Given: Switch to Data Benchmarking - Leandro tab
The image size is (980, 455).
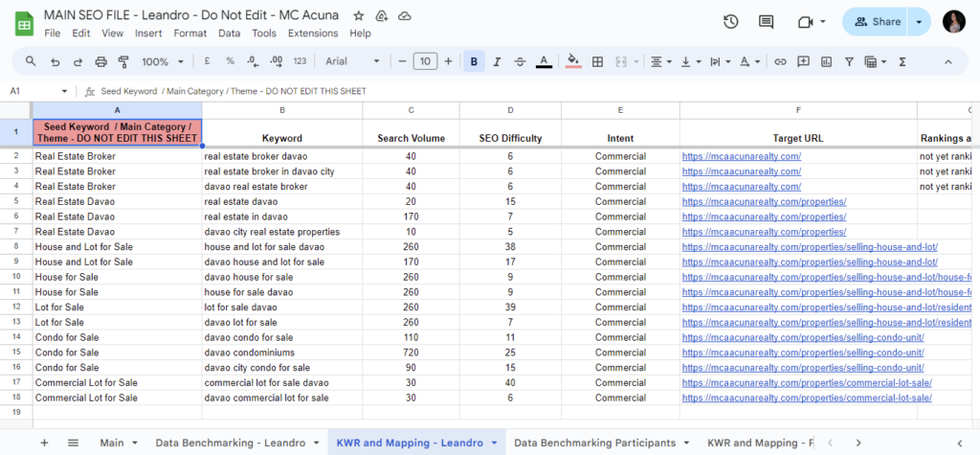Looking at the screenshot, I should click(237, 443).
